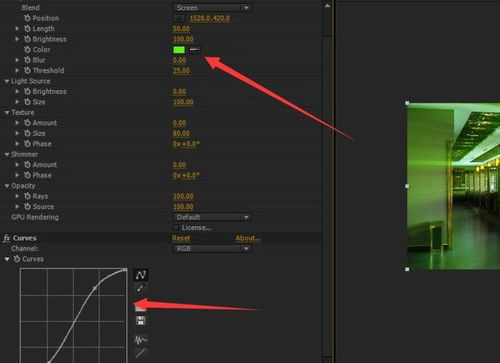Open the Channel RGB dropdown

[212, 249]
